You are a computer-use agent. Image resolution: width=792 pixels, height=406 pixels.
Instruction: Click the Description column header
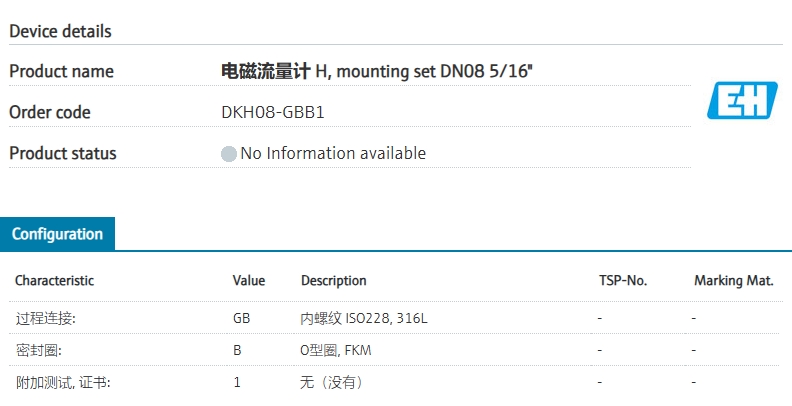click(x=333, y=281)
